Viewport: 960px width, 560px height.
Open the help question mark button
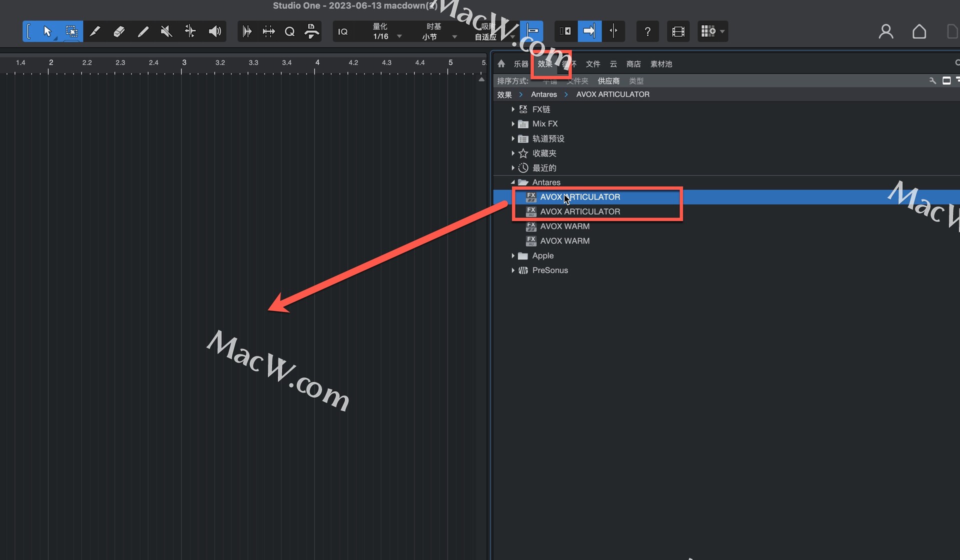click(x=647, y=31)
